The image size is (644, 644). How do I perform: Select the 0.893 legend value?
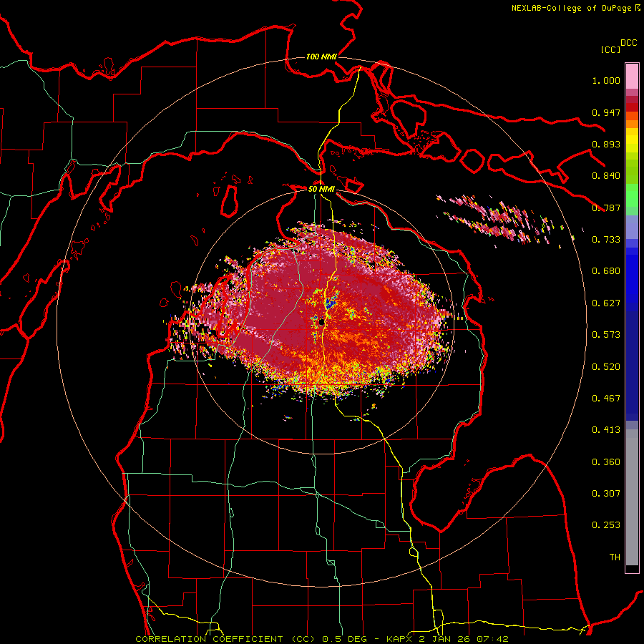tap(606, 144)
